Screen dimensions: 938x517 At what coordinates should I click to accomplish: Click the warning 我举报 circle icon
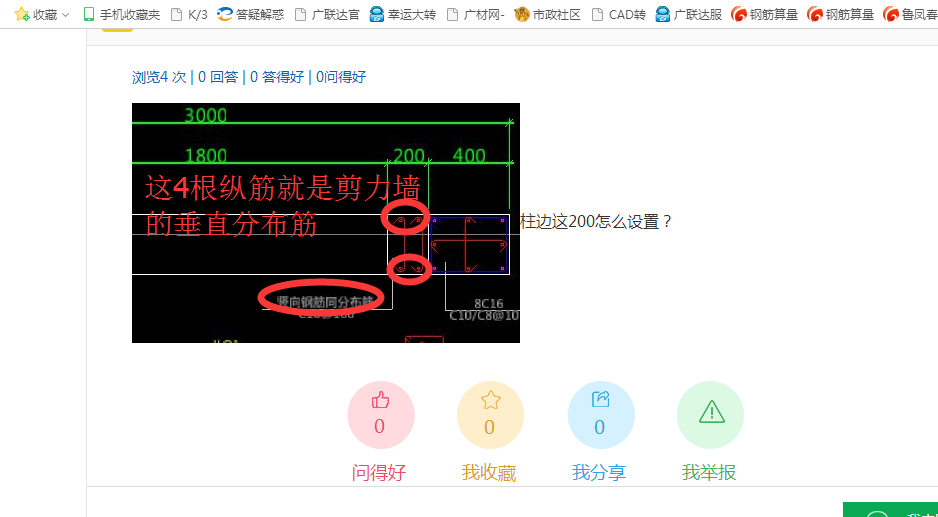point(711,415)
